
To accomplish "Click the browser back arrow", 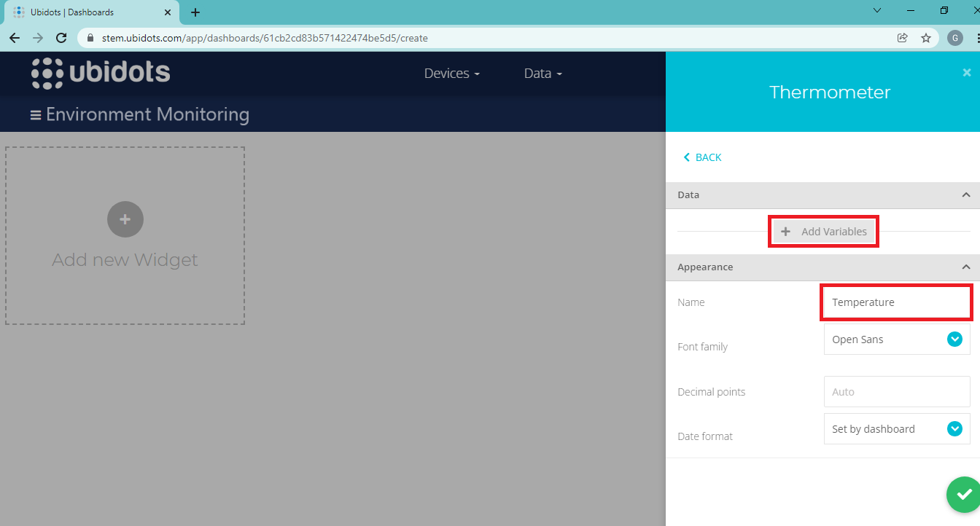I will point(15,38).
